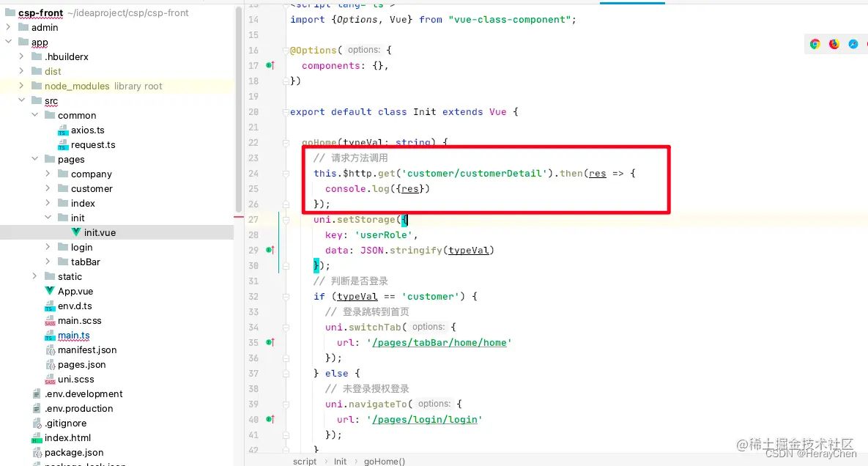The image size is (868, 466).
Task: Click the index.html file icon
Action: (x=37, y=437)
